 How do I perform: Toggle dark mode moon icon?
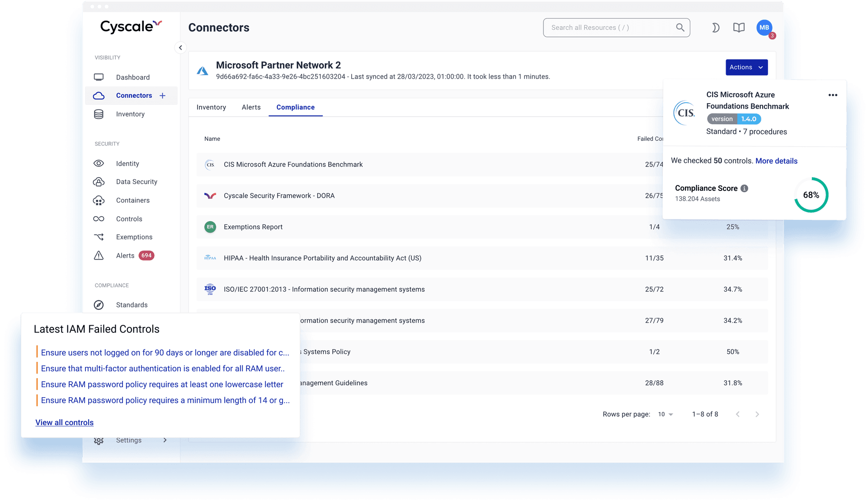pyautogui.click(x=715, y=28)
